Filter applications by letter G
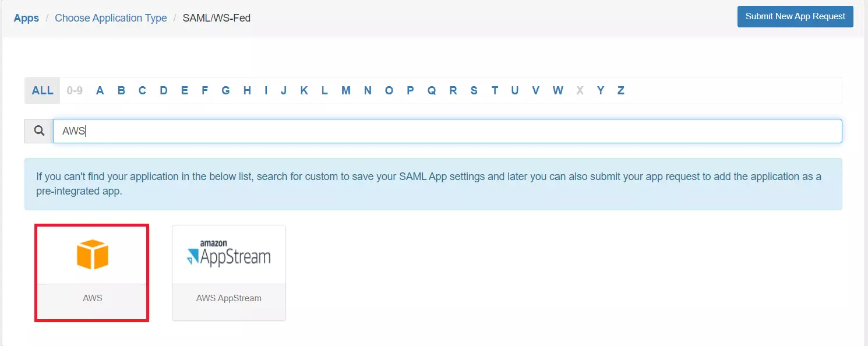The image size is (868, 346). 225,90
